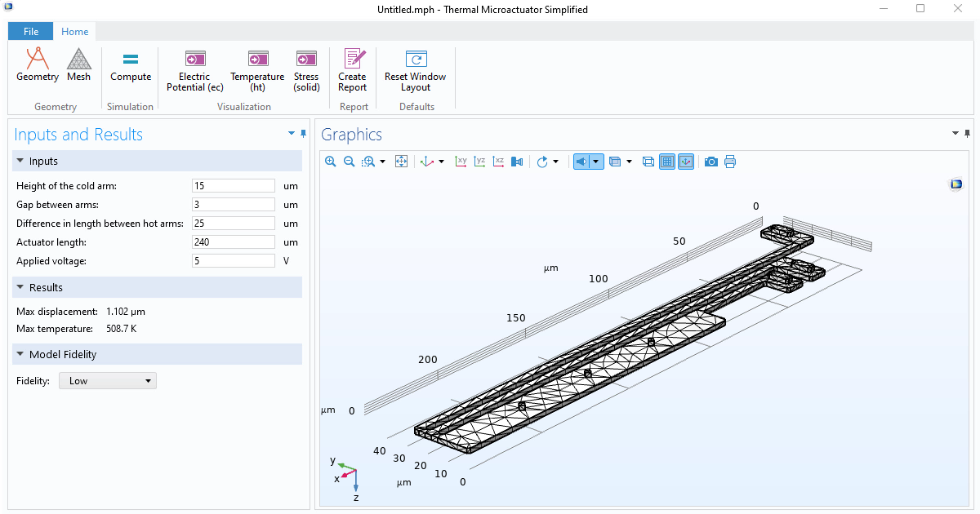Show the Mesh
The width and height of the screenshot is (980, 514).
79,65
